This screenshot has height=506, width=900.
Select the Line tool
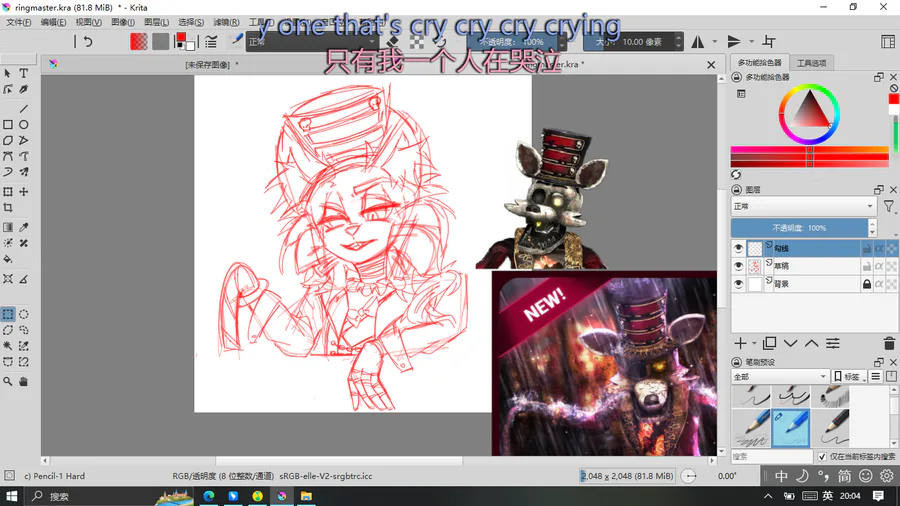(x=24, y=109)
